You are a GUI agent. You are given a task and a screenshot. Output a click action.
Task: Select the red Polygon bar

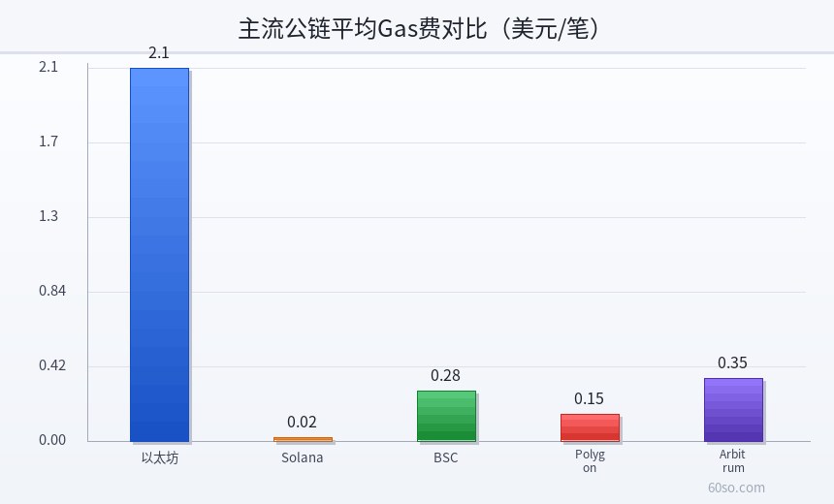591,428
